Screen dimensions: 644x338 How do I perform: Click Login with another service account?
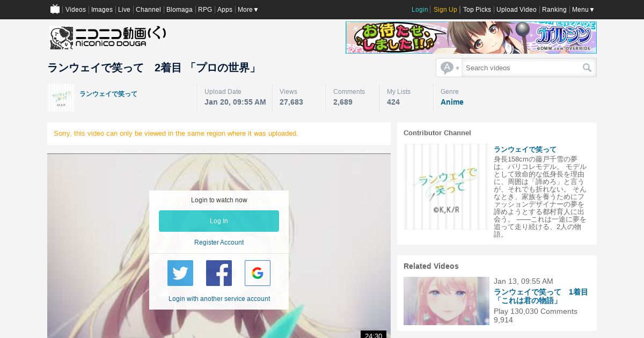(219, 299)
